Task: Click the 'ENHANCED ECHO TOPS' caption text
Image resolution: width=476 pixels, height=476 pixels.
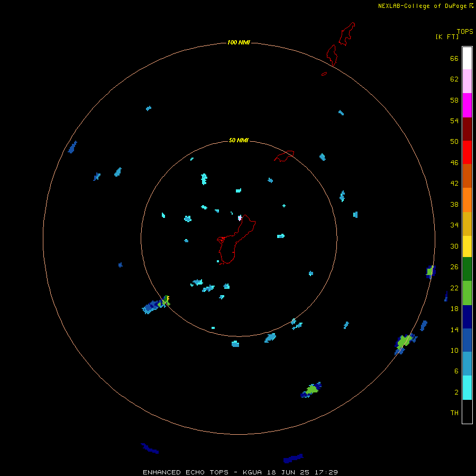Action: 186,472
